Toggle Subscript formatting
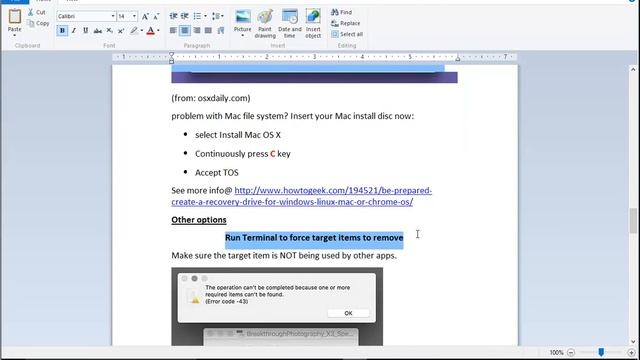This screenshot has height=360, width=640. pos(109,31)
